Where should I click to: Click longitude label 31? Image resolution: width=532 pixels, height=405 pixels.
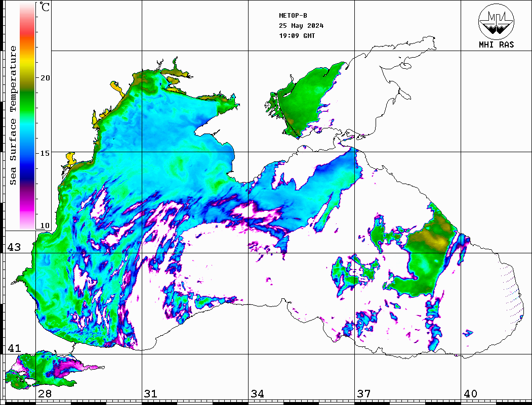point(151,394)
